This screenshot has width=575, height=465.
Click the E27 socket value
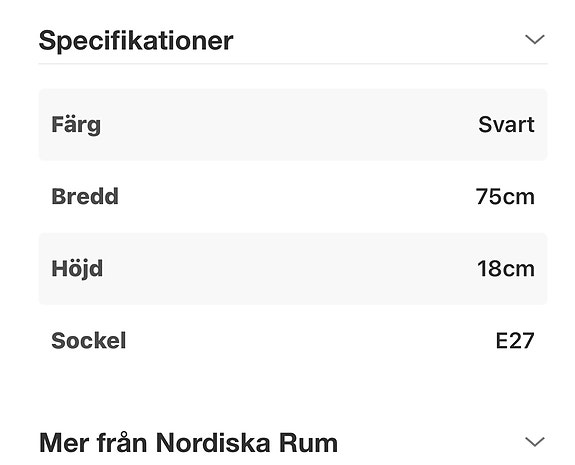515,341
